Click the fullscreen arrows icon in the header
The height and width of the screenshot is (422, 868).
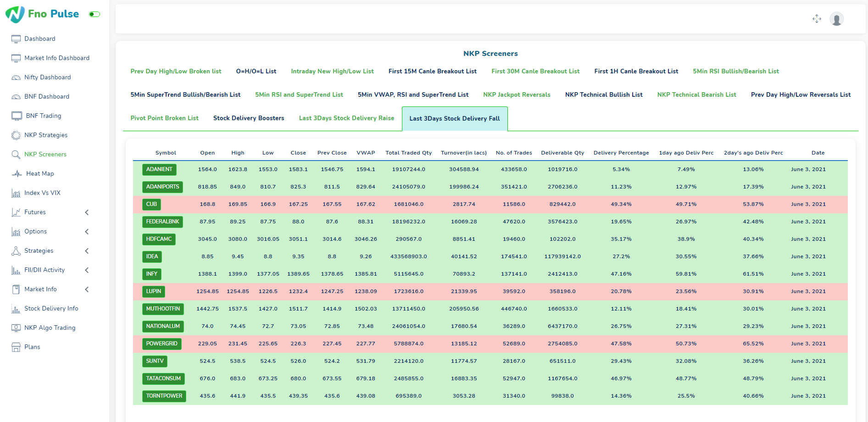click(x=817, y=19)
